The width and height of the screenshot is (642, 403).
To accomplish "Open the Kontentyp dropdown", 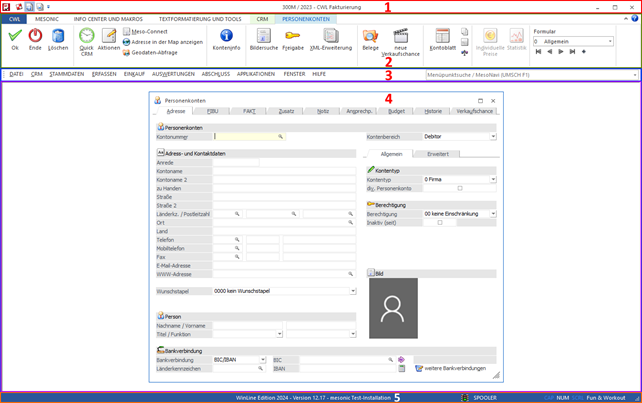I will (492, 179).
